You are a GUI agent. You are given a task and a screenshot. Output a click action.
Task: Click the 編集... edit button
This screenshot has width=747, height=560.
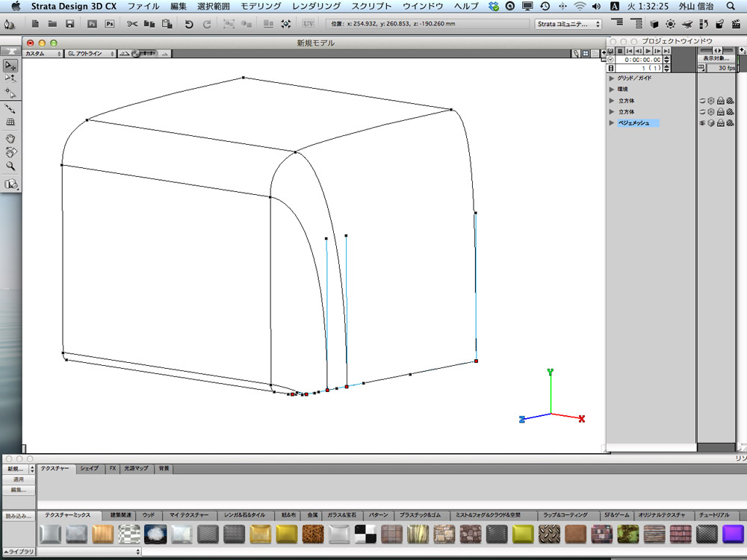18,490
